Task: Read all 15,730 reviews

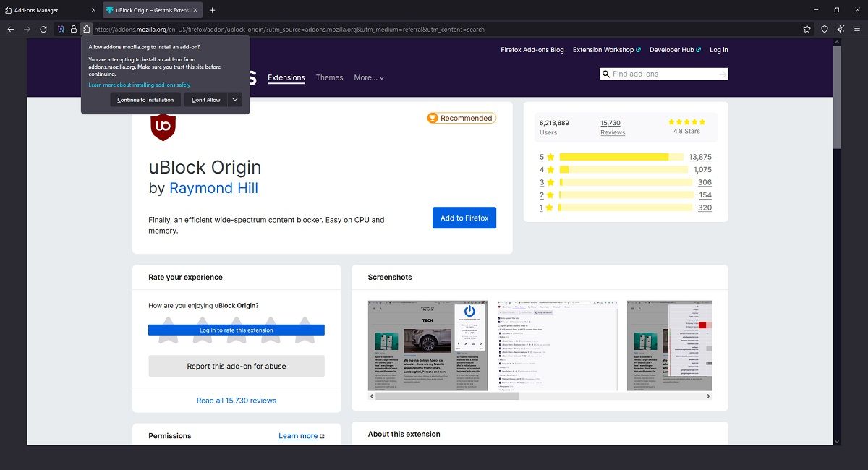Action: (236, 400)
